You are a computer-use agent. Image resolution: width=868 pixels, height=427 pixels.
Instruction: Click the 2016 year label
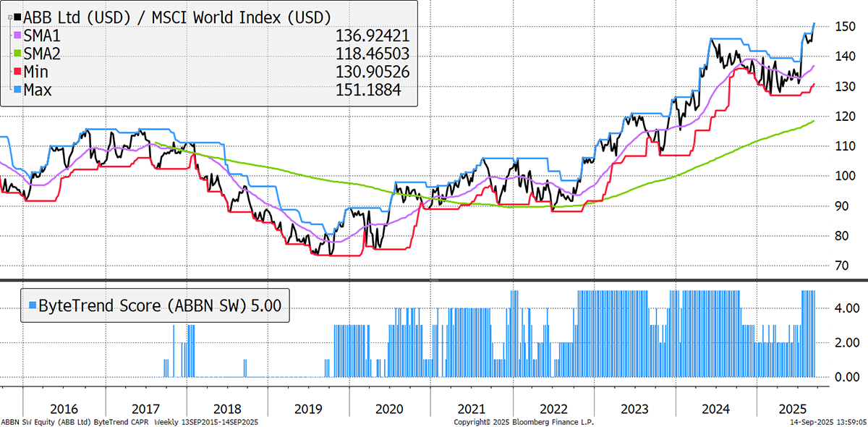click(65, 408)
